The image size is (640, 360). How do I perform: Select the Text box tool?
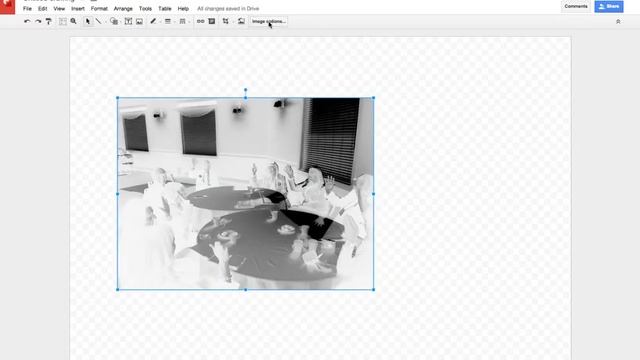point(128,21)
